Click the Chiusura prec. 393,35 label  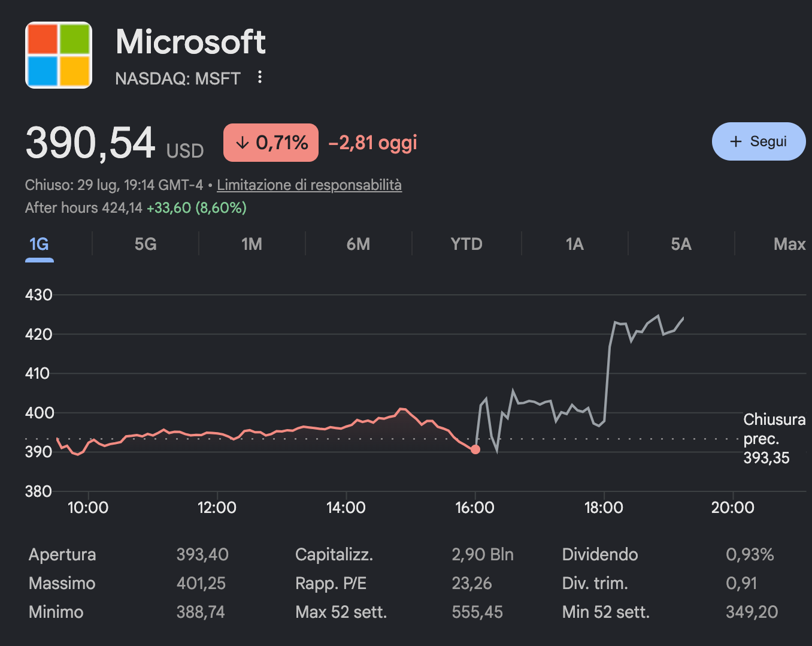(774, 439)
